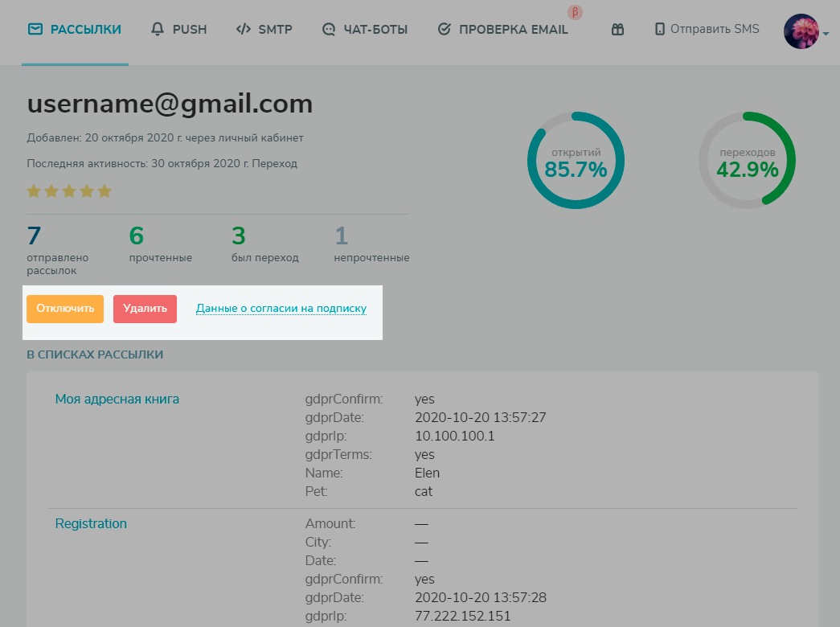This screenshot has height=627, width=840.
Task: Select the ПРОВЕРКА EMAIL tab
Action: (503, 30)
